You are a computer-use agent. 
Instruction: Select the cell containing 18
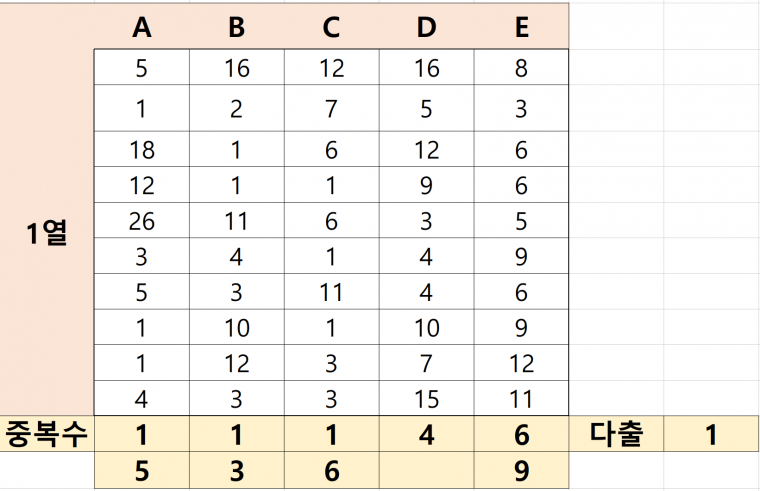point(142,150)
